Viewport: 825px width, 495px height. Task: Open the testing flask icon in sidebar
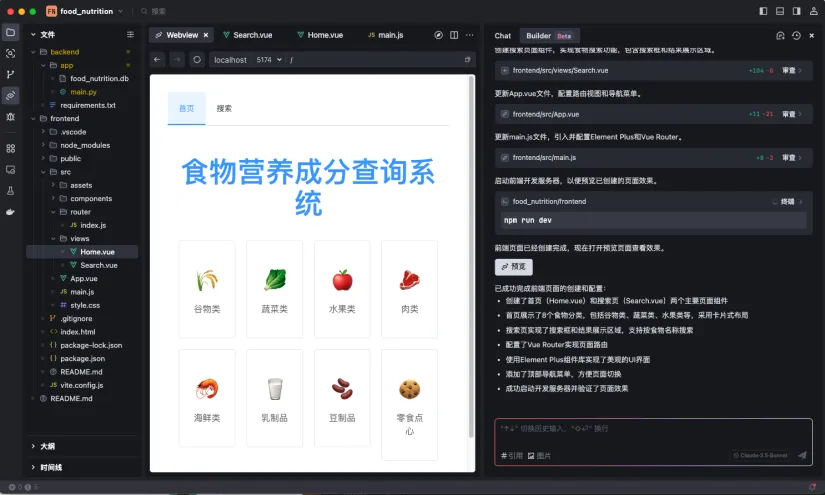[x=10, y=190]
